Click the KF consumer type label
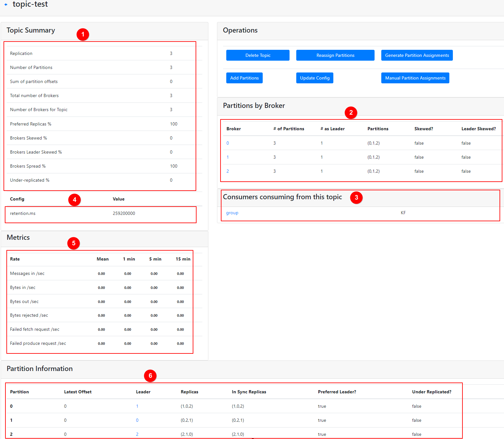 point(403,213)
